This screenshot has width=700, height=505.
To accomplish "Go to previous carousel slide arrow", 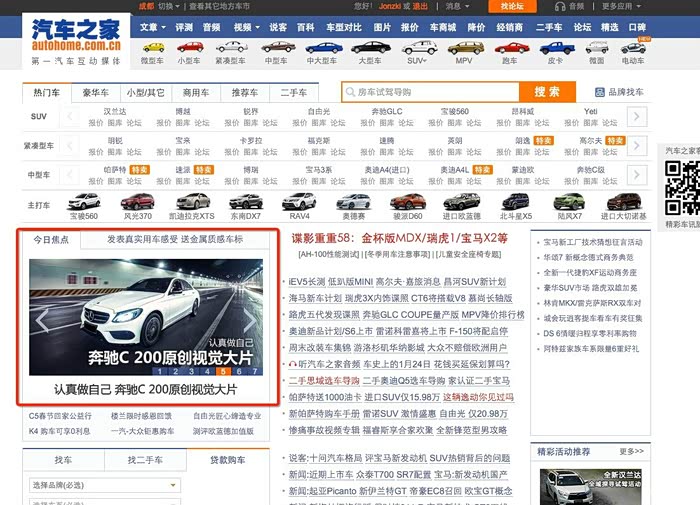I will tap(42, 320).
